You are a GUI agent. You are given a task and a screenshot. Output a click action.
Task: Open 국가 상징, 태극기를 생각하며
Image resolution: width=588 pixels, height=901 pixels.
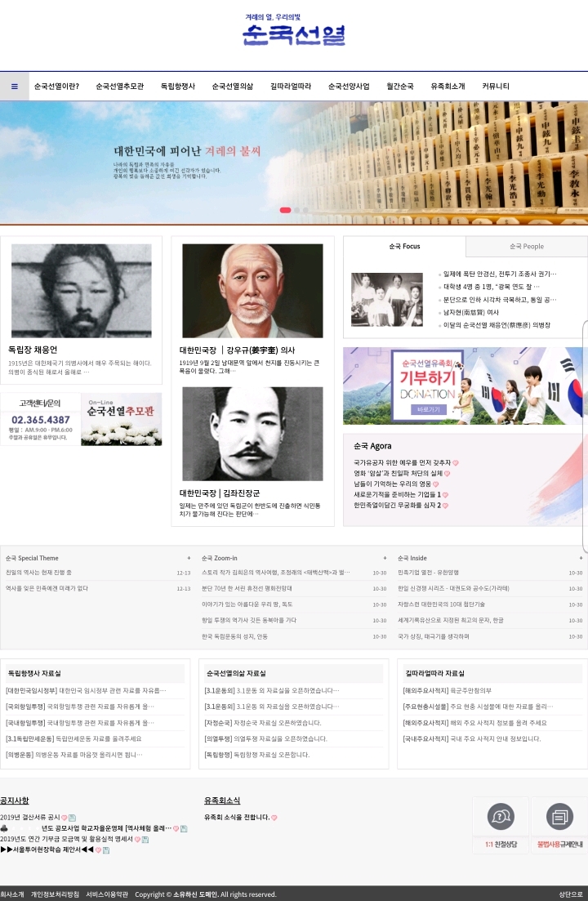(434, 636)
